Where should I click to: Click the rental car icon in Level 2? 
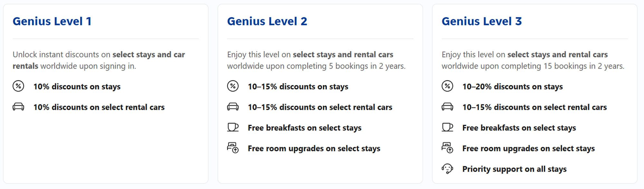tap(233, 107)
